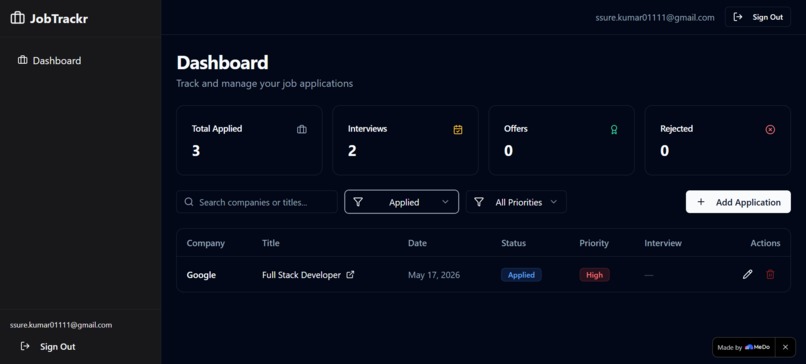
Task: Click funnel icon in All Priorities filter
Action: [479, 202]
